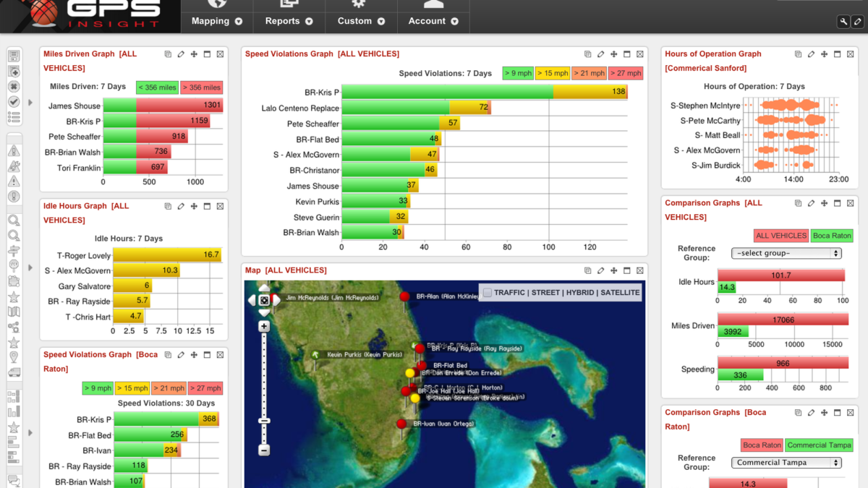Click the list icon in left sidebar

[14, 118]
